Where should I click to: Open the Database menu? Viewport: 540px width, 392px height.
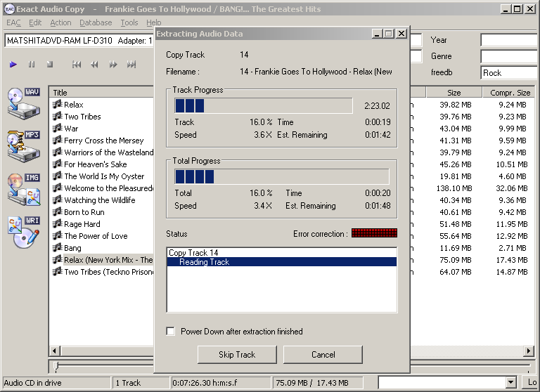tap(96, 22)
